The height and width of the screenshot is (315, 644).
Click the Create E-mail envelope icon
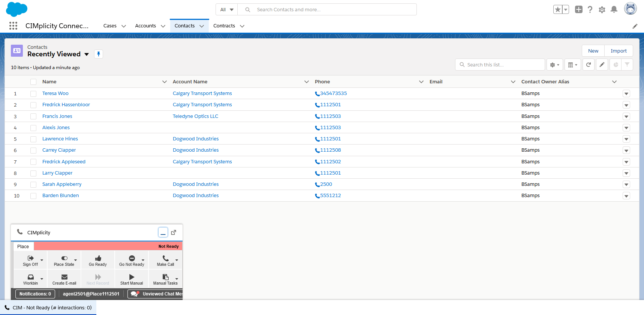click(64, 277)
